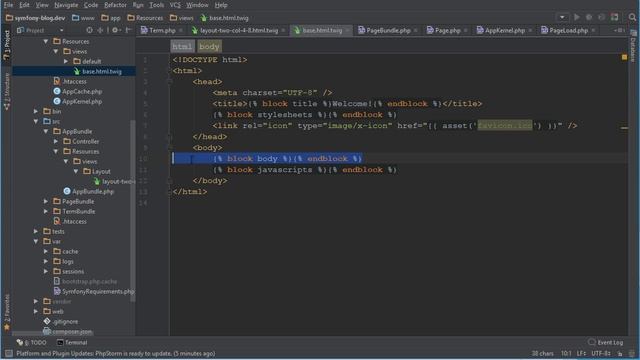The width and height of the screenshot is (640, 360).
Task: Click the project tree vertical scrollbar
Action: coord(132,211)
